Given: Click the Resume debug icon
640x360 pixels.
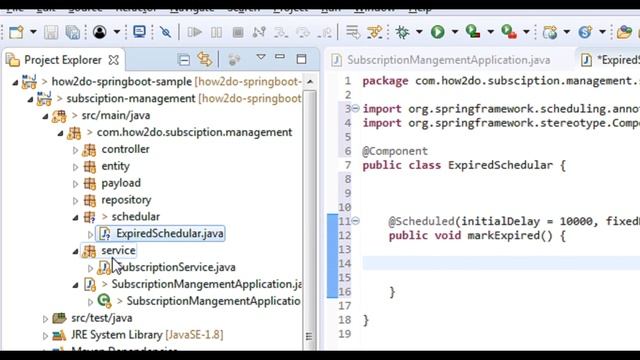Looking at the screenshot, I should coord(194,32).
